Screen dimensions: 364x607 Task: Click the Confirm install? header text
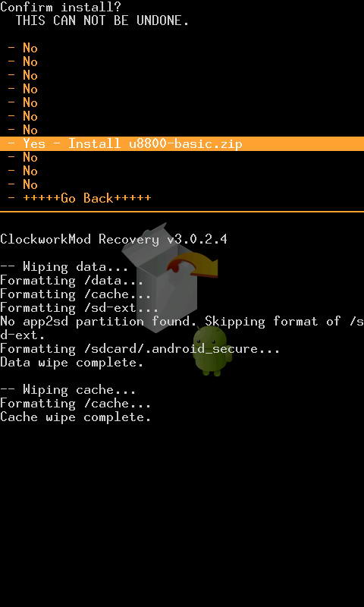61,7
